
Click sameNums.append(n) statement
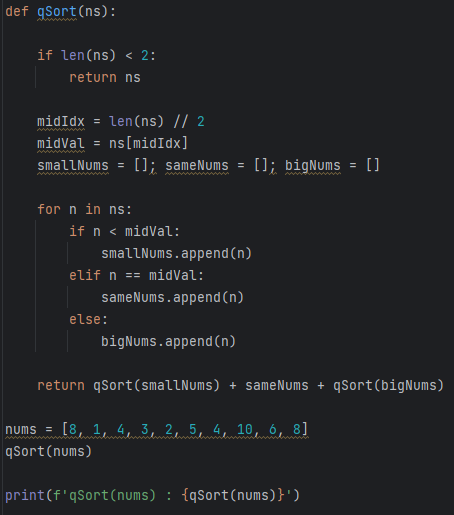172,298
